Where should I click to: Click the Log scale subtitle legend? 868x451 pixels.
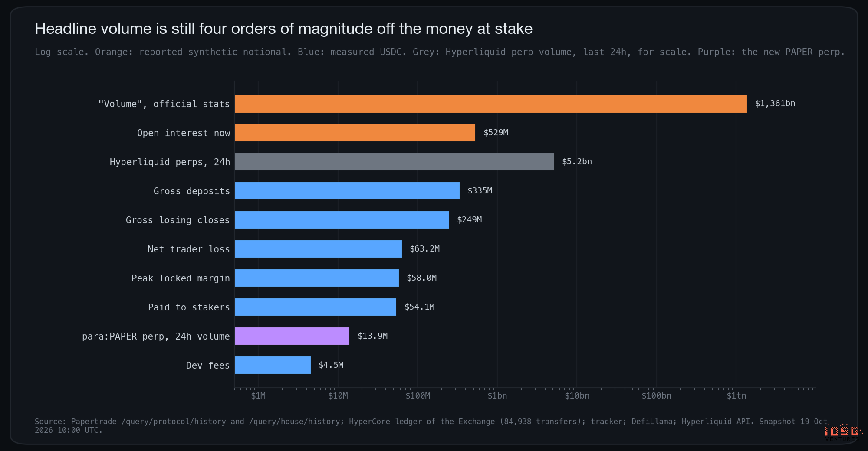pos(440,52)
